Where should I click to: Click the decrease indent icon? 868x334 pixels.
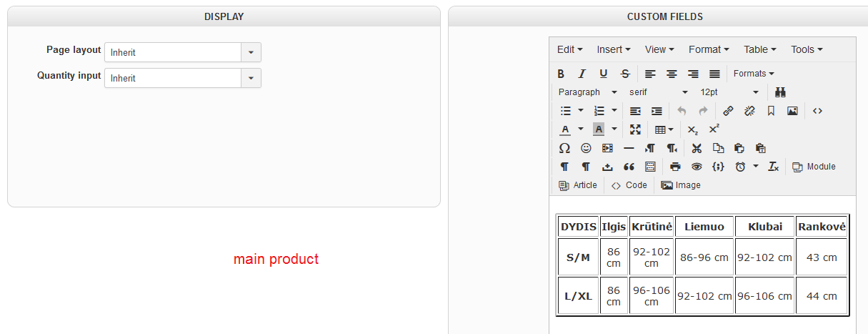pyautogui.click(x=635, y=111)
